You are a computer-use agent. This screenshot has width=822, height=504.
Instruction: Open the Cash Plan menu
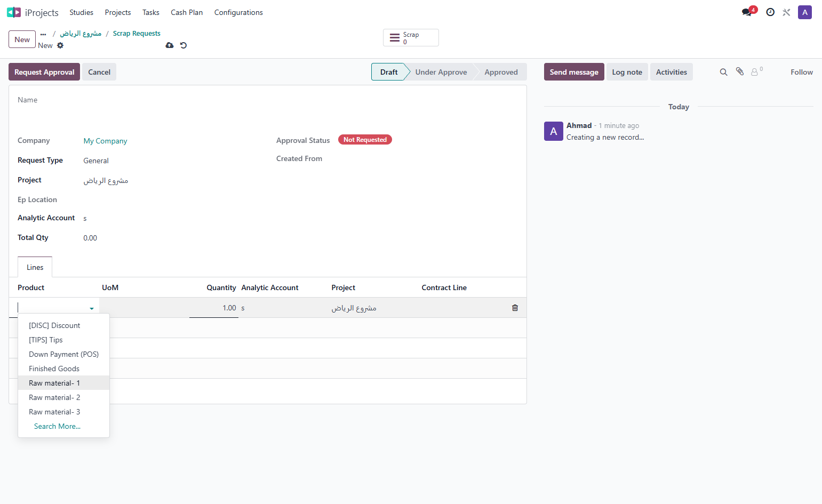187,12
